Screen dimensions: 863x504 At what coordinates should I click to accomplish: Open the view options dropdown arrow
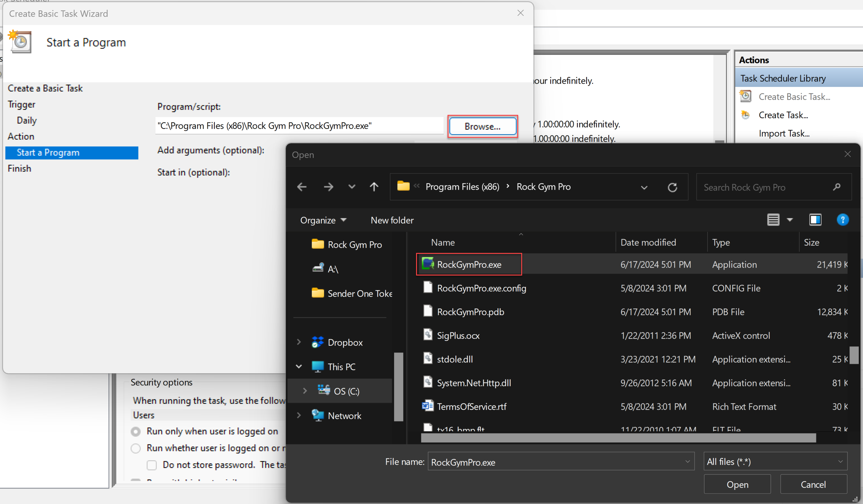point(790,220)
